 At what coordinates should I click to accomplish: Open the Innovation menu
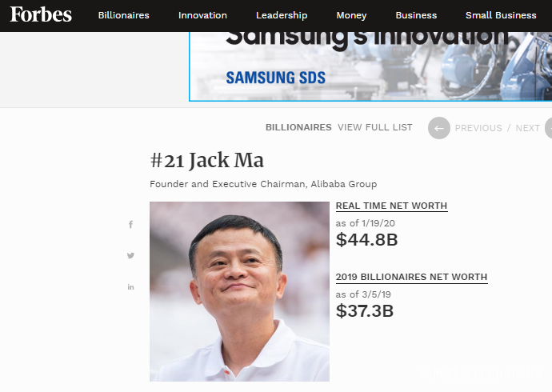pos(202,15)
